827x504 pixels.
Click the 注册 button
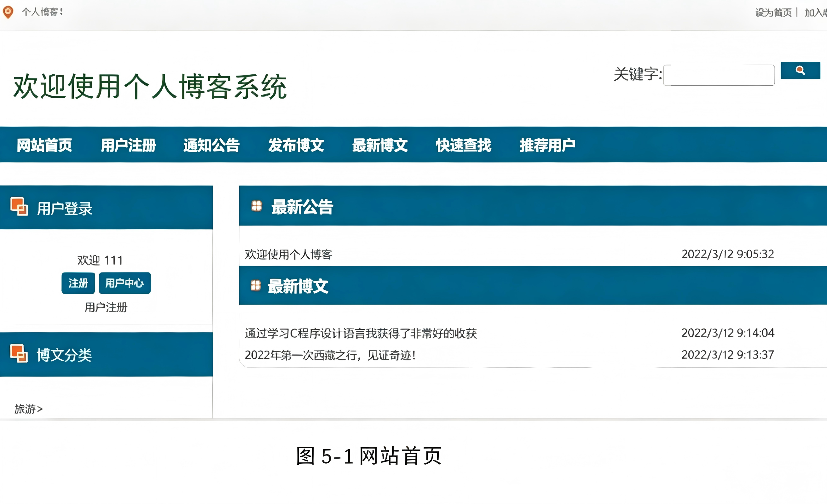click(x=78, y=283)
